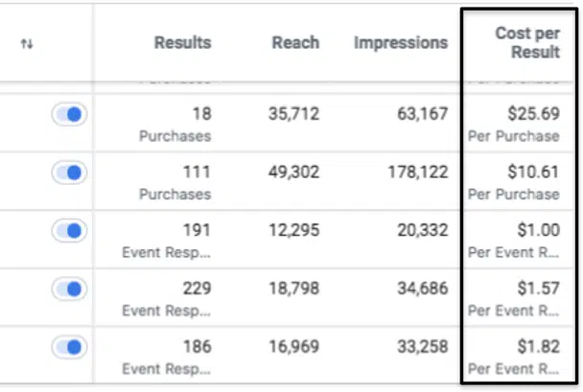Toggle the 229 Event Responses row switch
583x392 pixels.
click(x=69, y=289)
